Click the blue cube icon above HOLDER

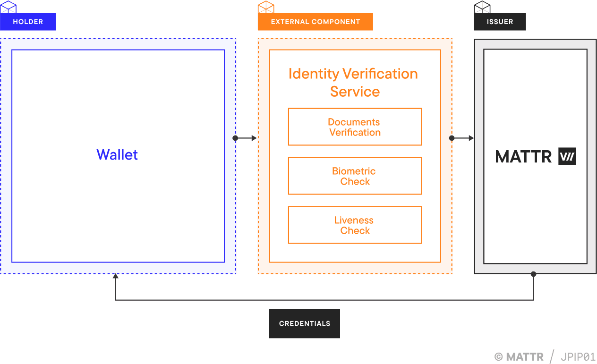9,7
